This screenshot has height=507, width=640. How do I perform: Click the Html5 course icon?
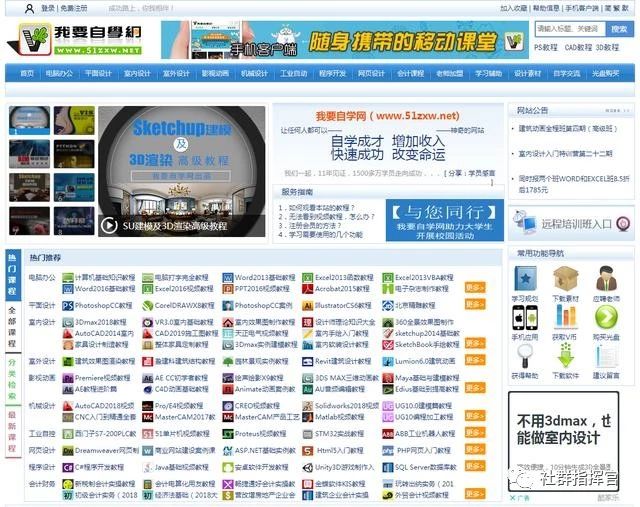pyautogui.click(x=307, y=451)
